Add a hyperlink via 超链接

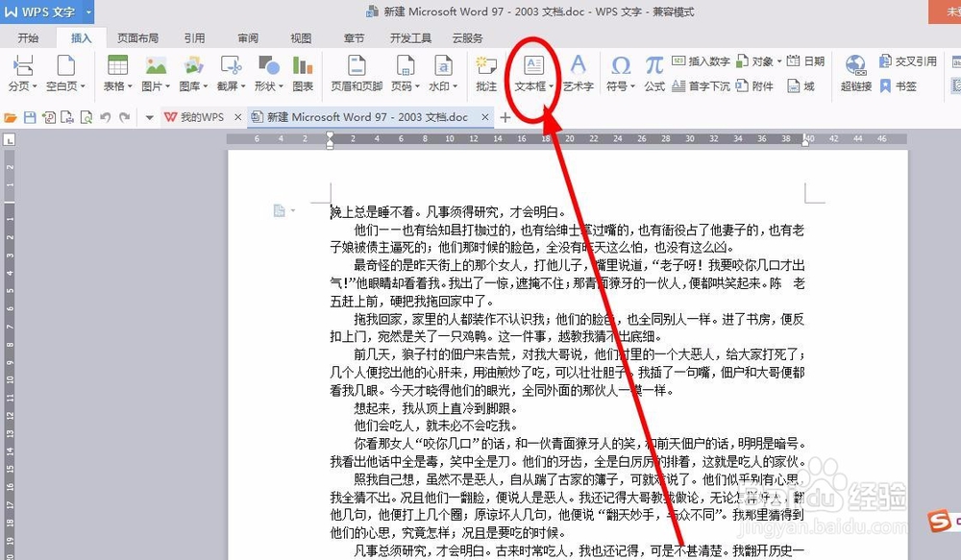coord(855,72)
